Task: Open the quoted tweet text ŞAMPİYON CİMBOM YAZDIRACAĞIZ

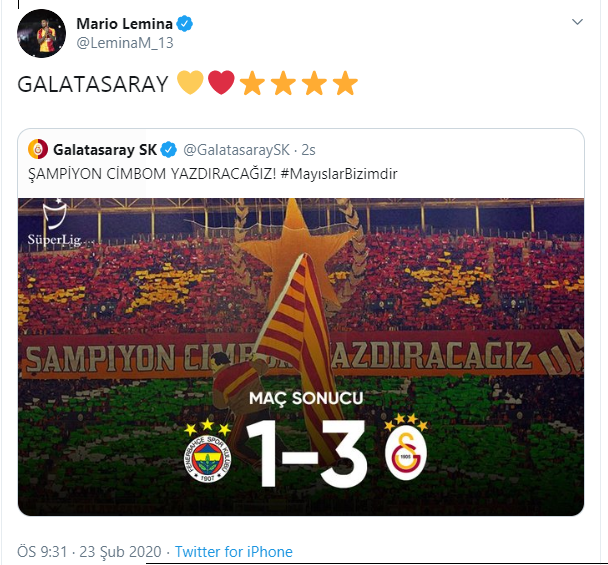Action: tap(152, 174)
